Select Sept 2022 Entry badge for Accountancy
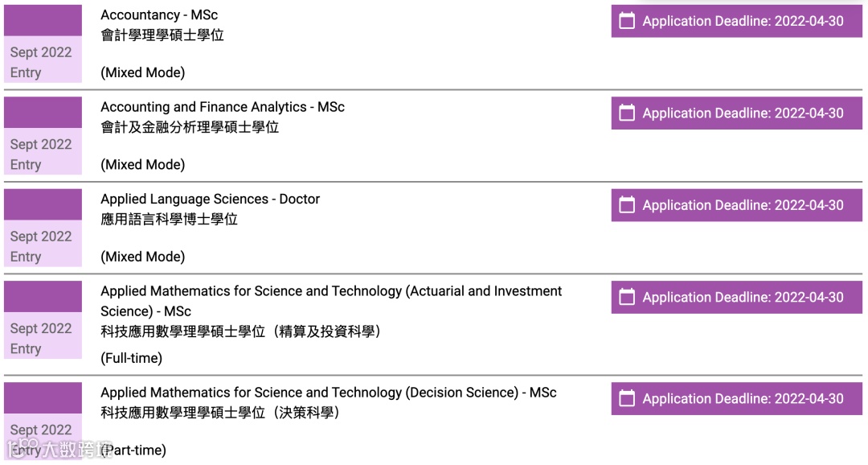Screen dimensions: 868x465 point(42,62)
